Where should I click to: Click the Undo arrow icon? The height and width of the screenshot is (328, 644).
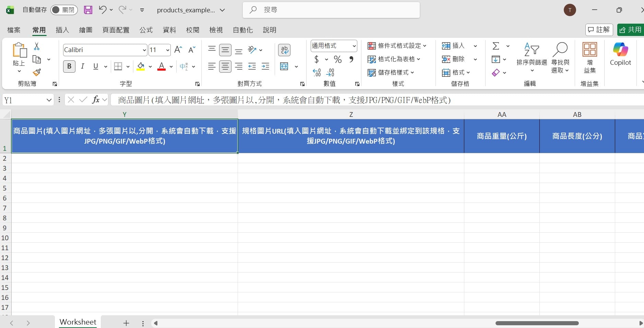(103, 10)
